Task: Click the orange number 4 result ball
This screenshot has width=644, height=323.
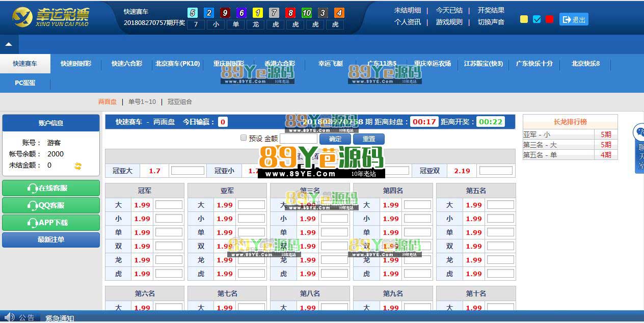Action: tap(339, 13)
